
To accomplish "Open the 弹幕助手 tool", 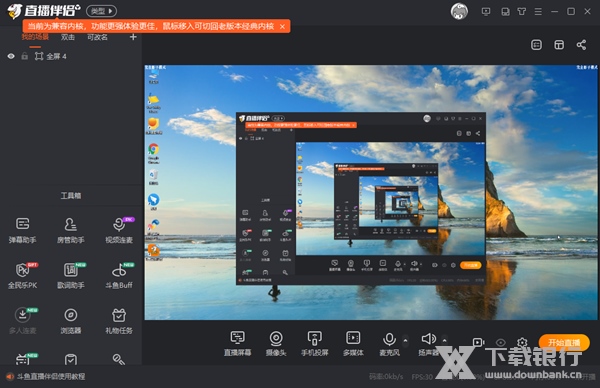I will tap(23, 230).
